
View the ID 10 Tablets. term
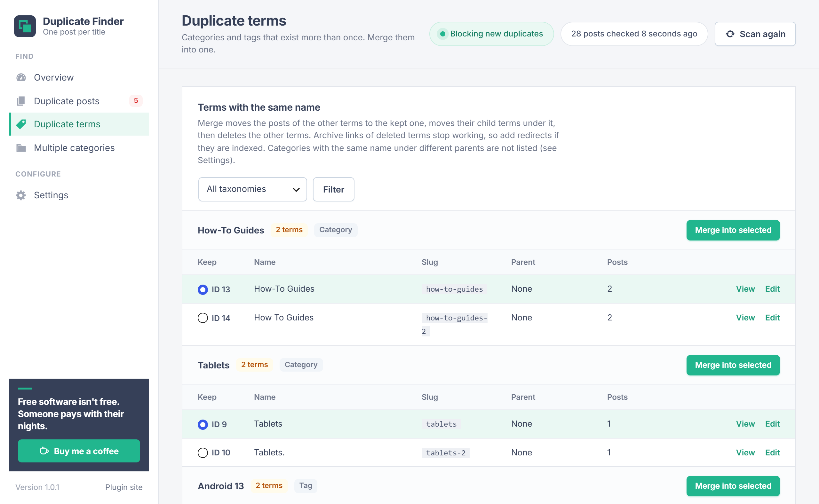(x=745, y=452)
